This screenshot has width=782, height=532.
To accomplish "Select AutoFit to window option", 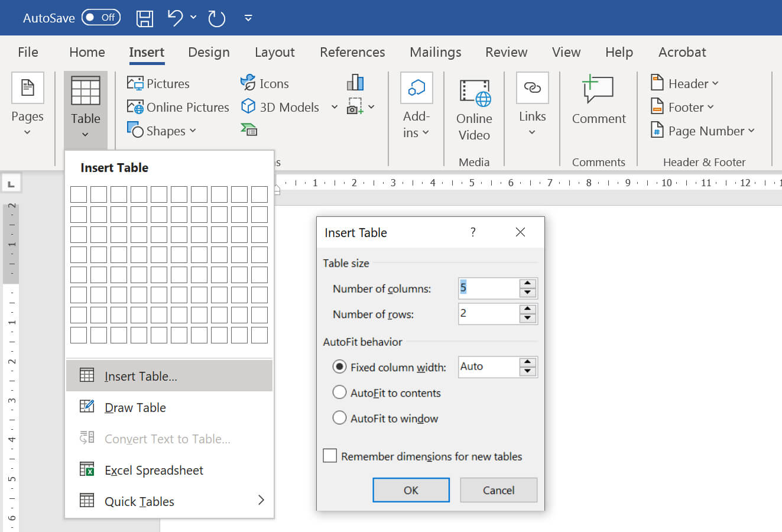I will (386, 418).
